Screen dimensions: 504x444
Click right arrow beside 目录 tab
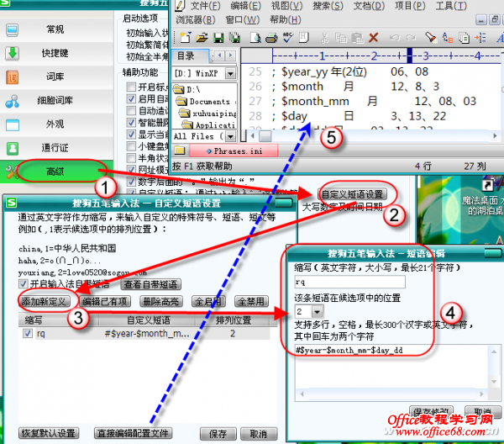(x=230, y=55)
